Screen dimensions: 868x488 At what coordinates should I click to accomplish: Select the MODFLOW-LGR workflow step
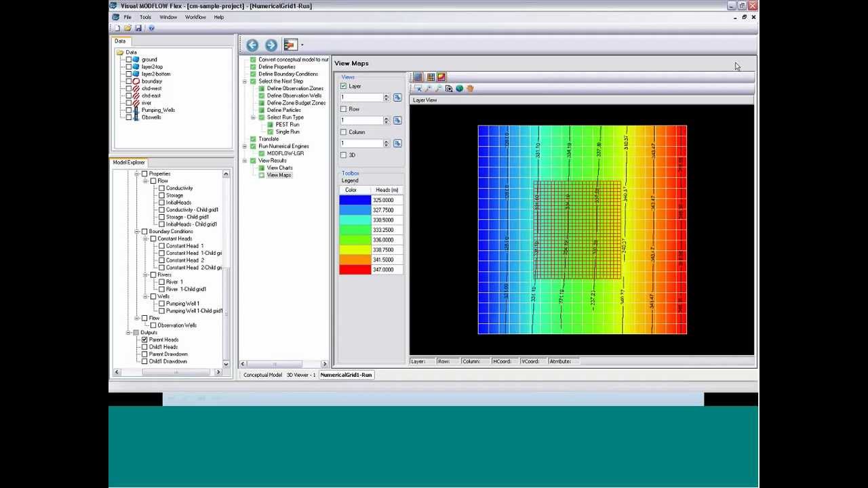click(285, 154)
